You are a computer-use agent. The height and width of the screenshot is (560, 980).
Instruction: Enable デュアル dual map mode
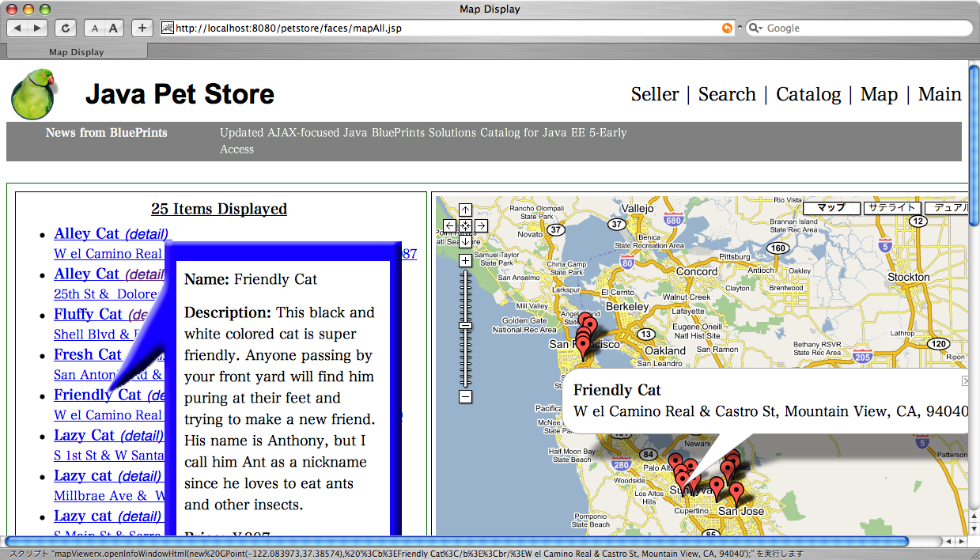coord(953,207)
